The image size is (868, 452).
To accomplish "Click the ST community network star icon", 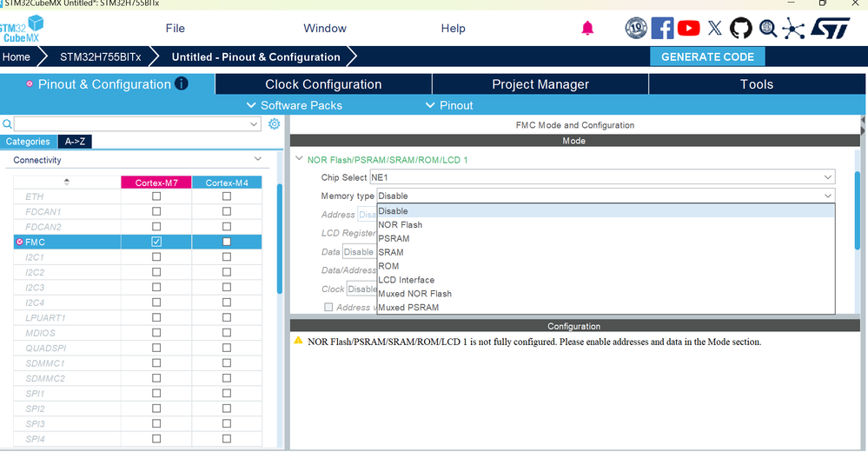I will (793, 28).
